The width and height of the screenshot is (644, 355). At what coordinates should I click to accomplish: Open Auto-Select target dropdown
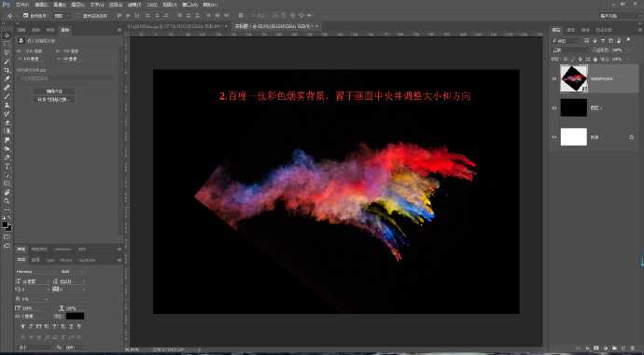point(61,16)
